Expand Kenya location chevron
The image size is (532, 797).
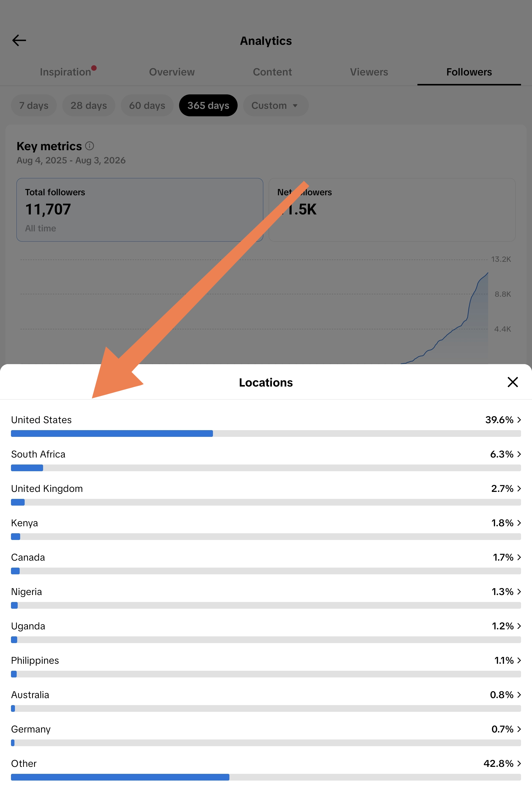click(519, 523)
